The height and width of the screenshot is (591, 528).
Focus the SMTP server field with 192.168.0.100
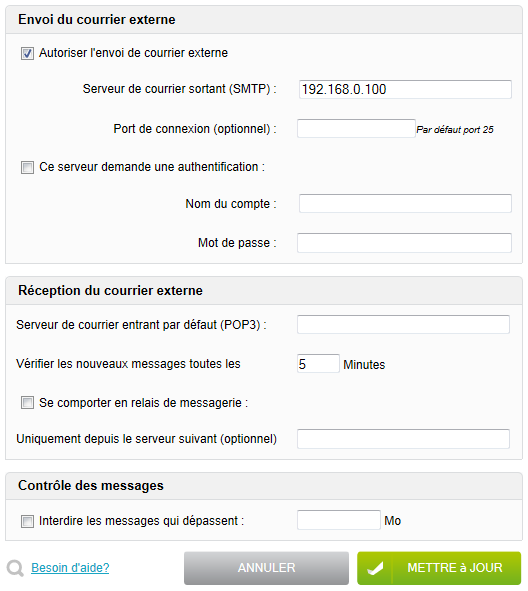tap(405, 89)
